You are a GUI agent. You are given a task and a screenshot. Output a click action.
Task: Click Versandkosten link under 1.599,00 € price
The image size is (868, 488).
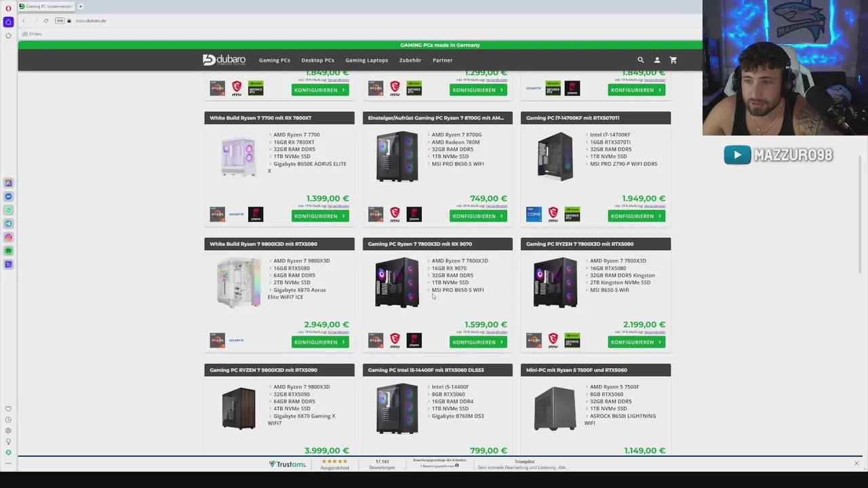coord(496,332)
